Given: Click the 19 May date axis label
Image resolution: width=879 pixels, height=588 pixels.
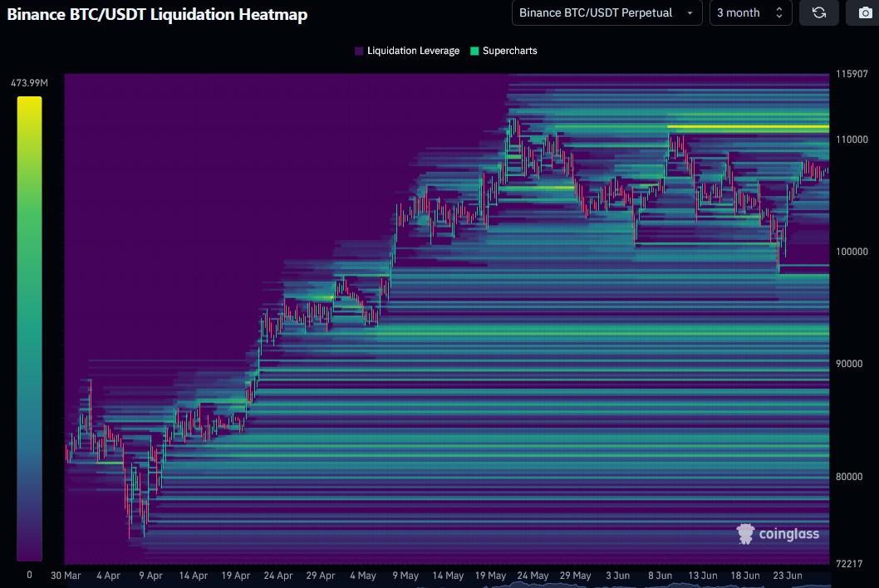Looking at the screenshot, I should pos(490,576).
